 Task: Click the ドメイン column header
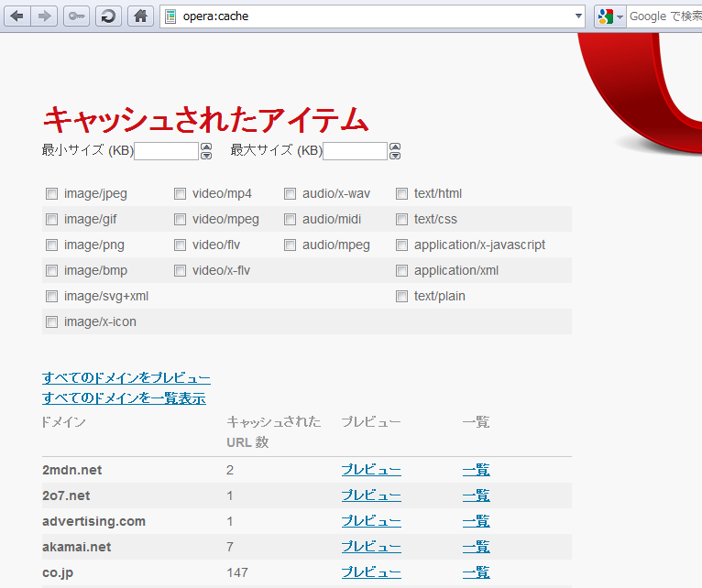click(63, 422)
